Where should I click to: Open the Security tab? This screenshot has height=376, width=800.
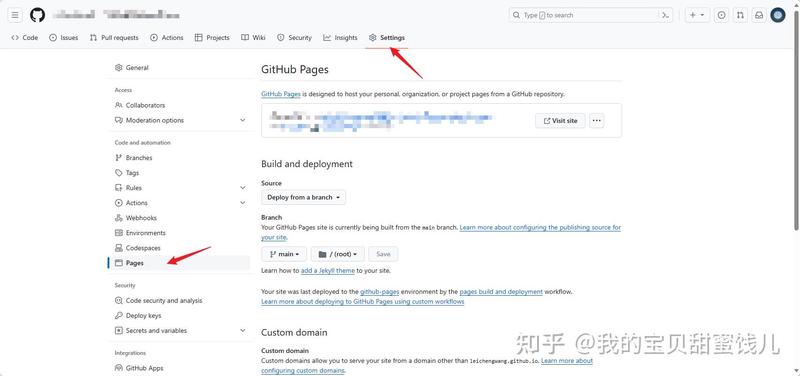294,38
